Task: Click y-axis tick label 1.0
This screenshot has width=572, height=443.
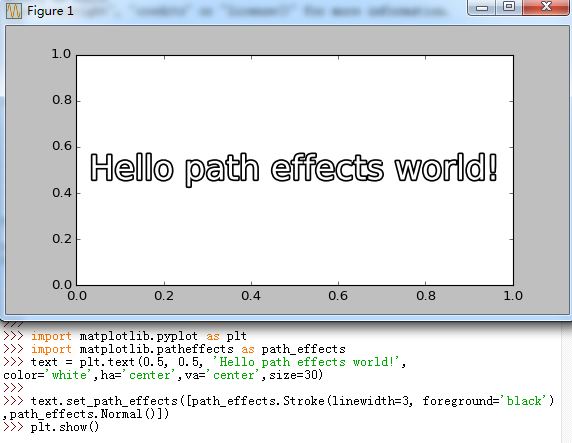Action: click(x=61, y=54)
